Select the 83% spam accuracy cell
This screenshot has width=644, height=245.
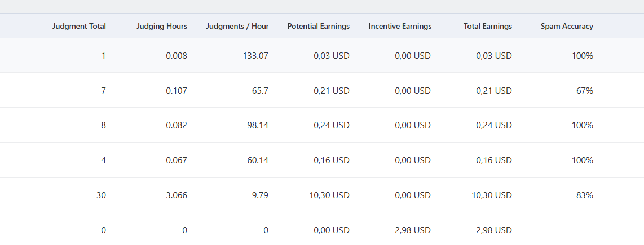tap(585, 195)
